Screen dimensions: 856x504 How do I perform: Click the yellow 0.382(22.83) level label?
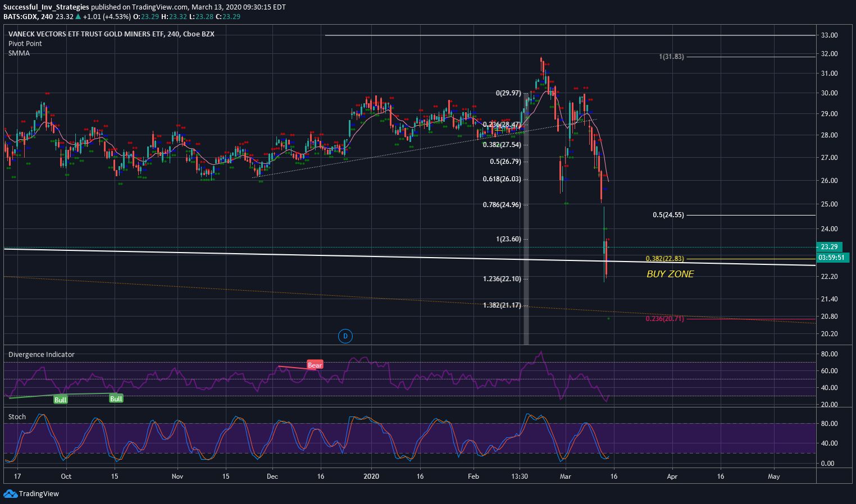(665, 259)
